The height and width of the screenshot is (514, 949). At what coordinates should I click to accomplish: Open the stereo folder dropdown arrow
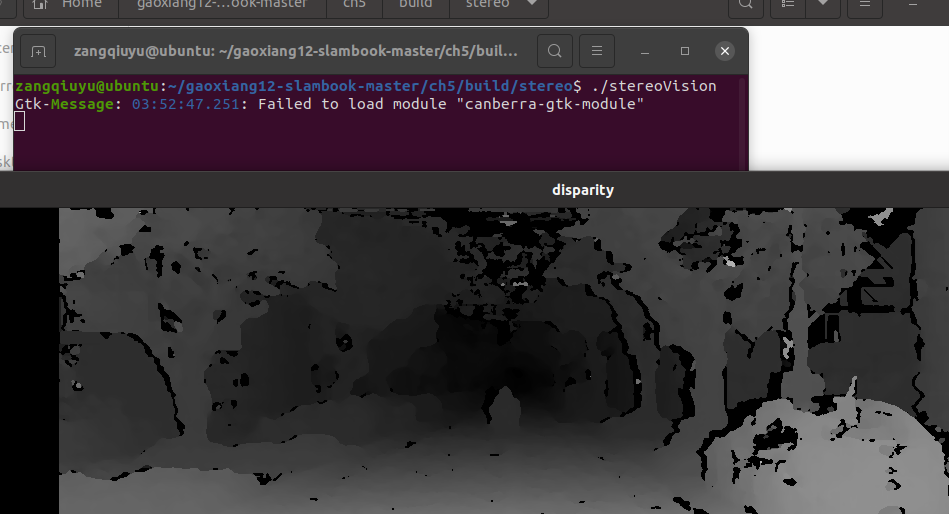tap(532, 4)
